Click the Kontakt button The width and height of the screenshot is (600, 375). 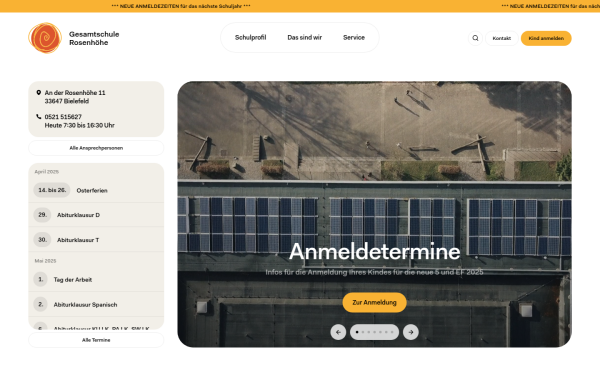[502, 38]
